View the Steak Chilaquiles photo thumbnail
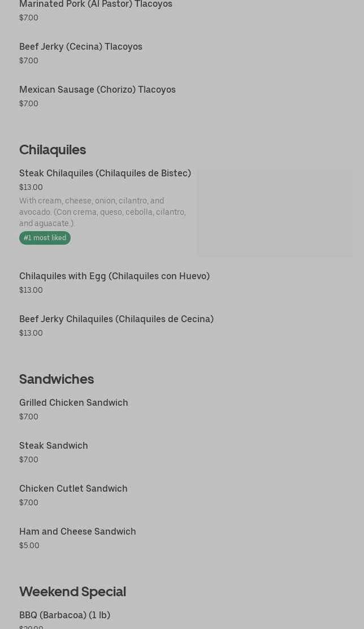Screen dimensions: 364x629 tap(275, 212)
